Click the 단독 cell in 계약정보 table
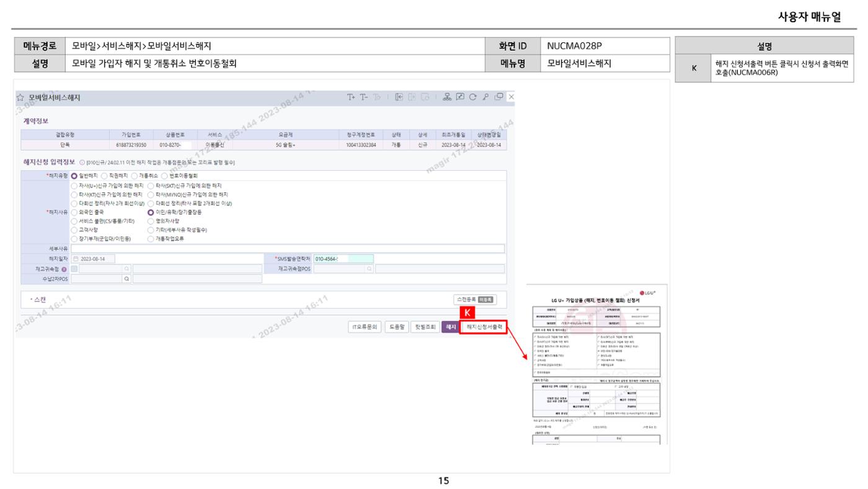The height and width of the screenshot is (489, 868). pos(64,145)
